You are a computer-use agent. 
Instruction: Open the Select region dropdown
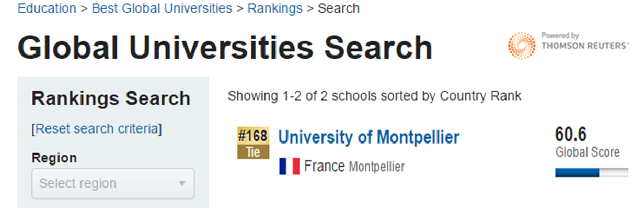[x=113, y=183]
